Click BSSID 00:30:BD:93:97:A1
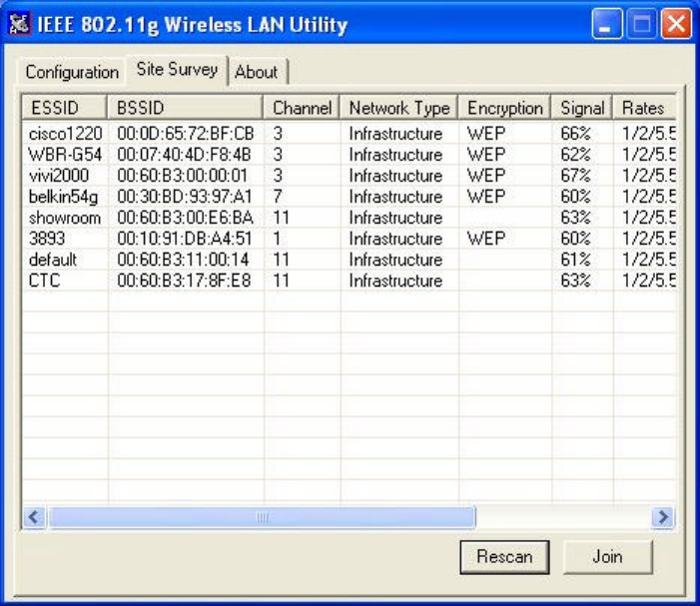 tap(185, 197)
